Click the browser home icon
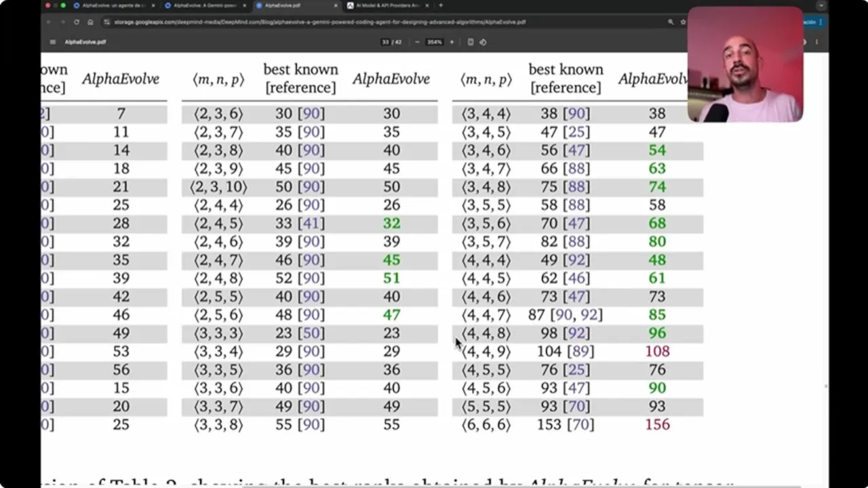The image size is (868, 488). [91, 22]
